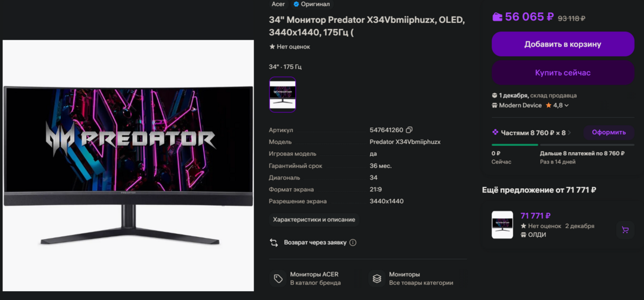Click Купить сейчас button
This screenshot has width=644, height=300.
pyautogui.click(x=562, y=73)
